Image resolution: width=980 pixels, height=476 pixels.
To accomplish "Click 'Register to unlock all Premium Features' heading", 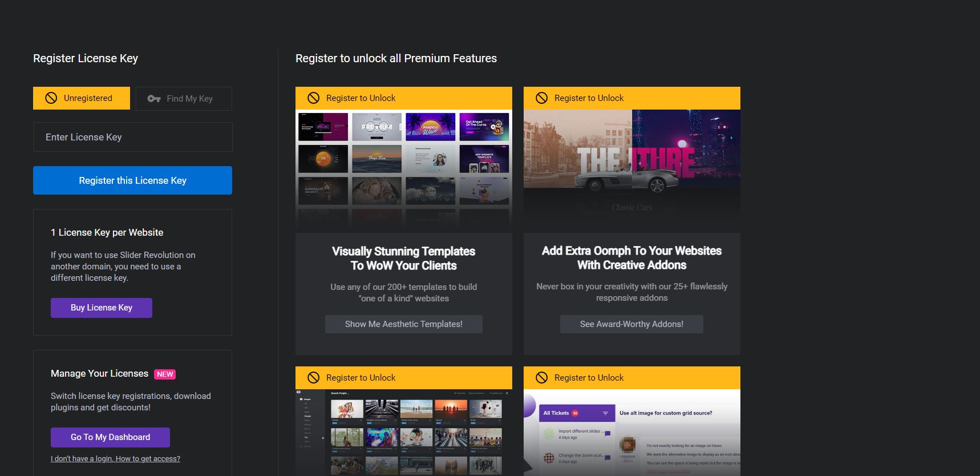I will tap(396, 58).
